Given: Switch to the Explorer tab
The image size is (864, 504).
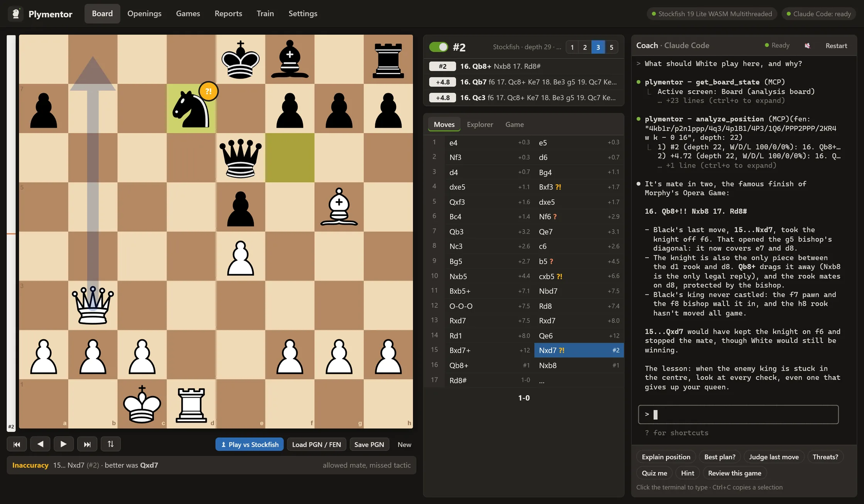Looking at the screenshot, I should (480, 124).
